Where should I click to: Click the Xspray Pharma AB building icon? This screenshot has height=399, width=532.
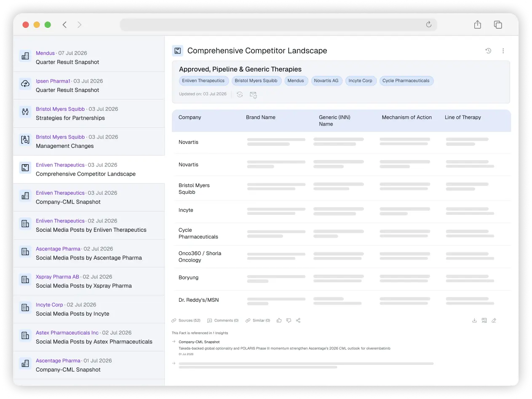tap(25, 279)
